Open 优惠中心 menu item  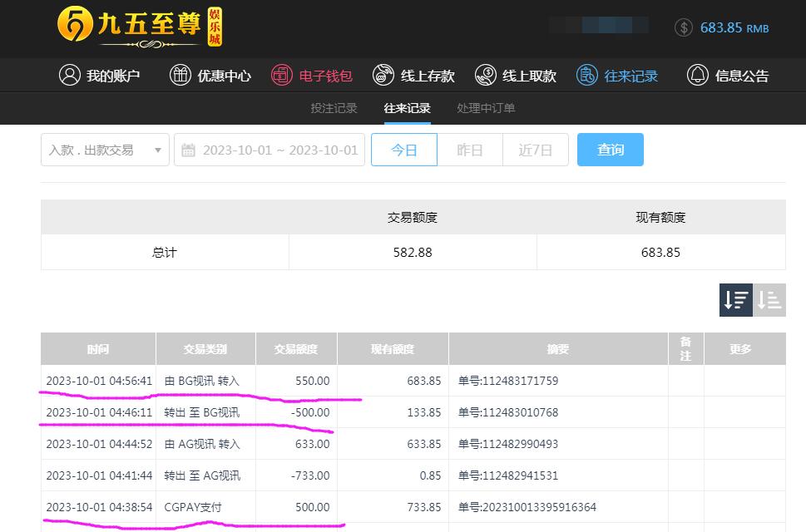click(x=210, y=76)
